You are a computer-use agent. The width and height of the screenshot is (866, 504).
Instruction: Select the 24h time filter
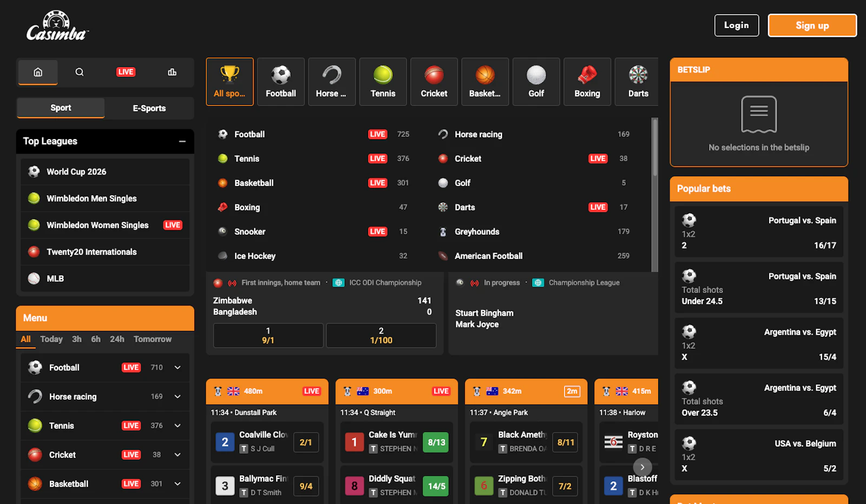pyautogui.click(x=117, y=339)
